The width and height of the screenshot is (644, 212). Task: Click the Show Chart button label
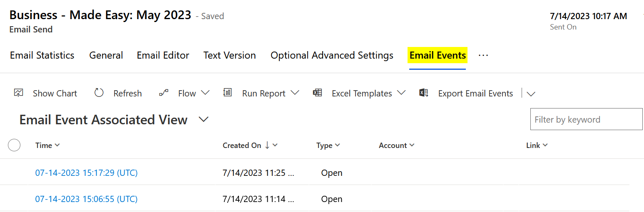[x=55, y=94]
